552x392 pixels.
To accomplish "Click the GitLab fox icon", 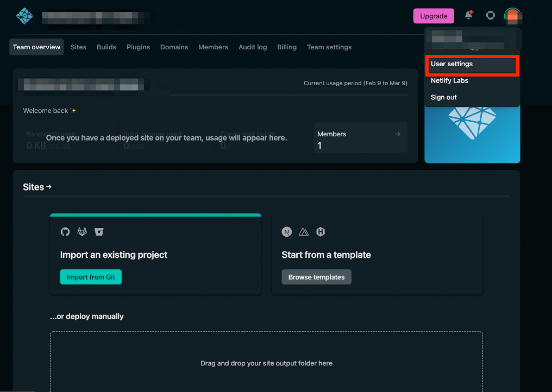I will 82,232.
